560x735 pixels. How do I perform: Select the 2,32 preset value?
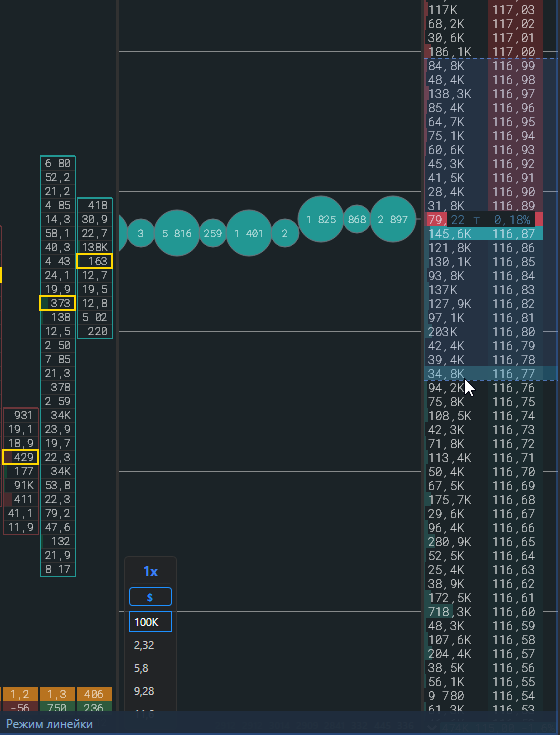(x=144, y=645)
